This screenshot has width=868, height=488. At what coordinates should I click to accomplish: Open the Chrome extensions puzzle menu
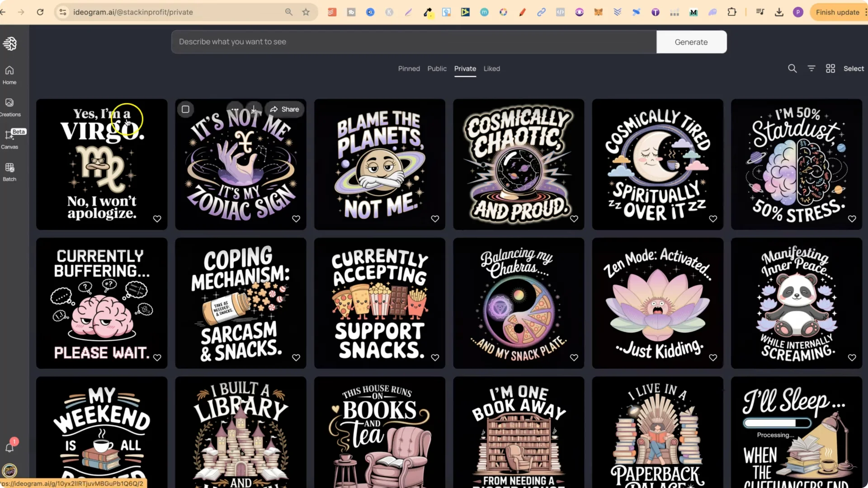tap(732, 12)
